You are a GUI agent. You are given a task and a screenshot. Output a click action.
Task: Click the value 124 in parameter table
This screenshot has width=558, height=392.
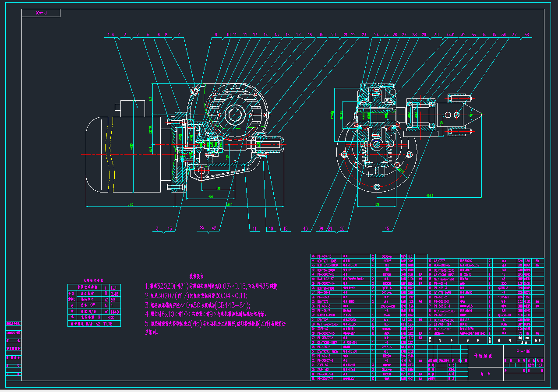pos(115,288)
